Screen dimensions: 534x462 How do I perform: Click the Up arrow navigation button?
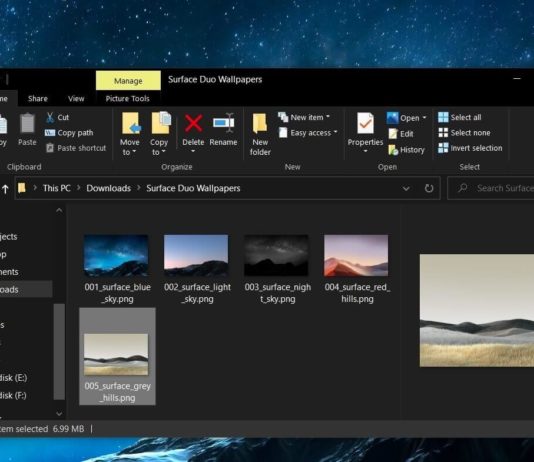coord(5,189)
